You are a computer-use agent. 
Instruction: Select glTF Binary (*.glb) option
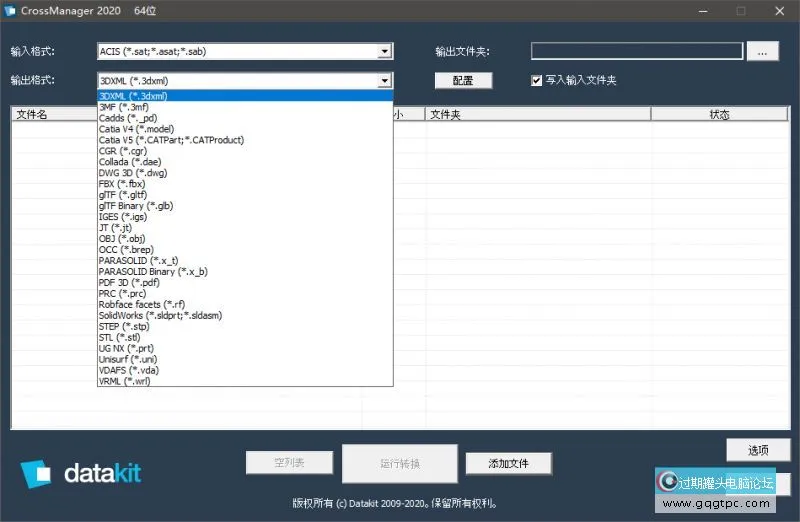click(136, 206)
